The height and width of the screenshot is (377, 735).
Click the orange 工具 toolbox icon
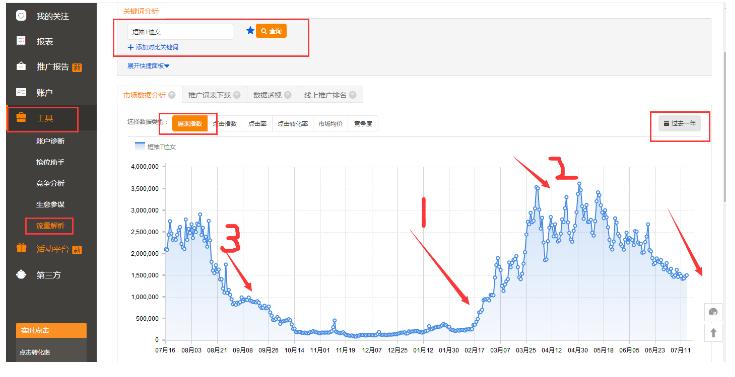click(x=21, y=117)
